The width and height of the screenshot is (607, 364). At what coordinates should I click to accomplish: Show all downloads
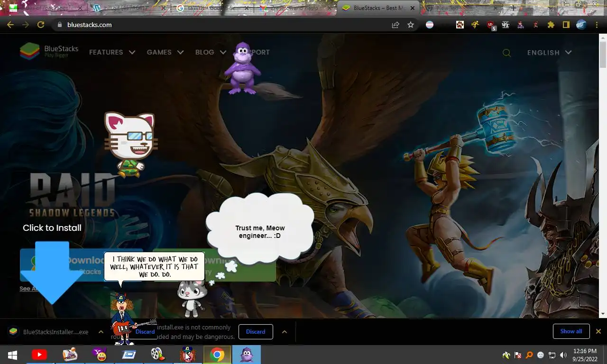point(571,331)
